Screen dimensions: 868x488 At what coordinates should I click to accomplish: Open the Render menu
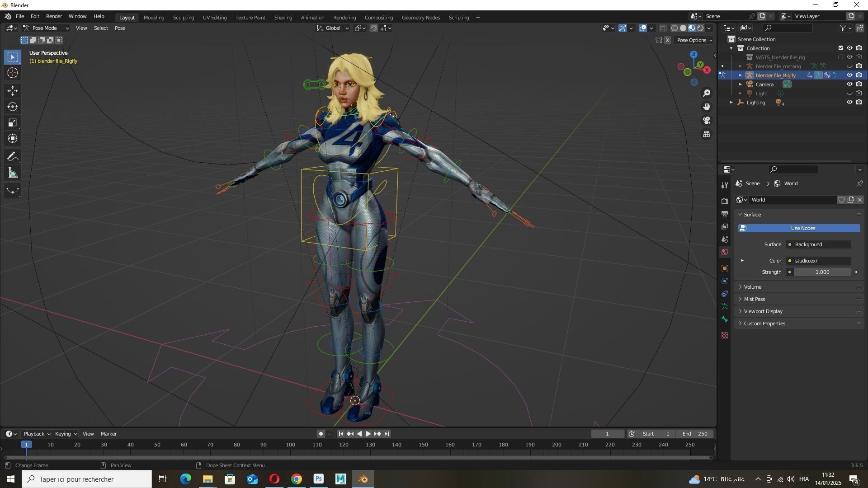(x=54, y=16)
